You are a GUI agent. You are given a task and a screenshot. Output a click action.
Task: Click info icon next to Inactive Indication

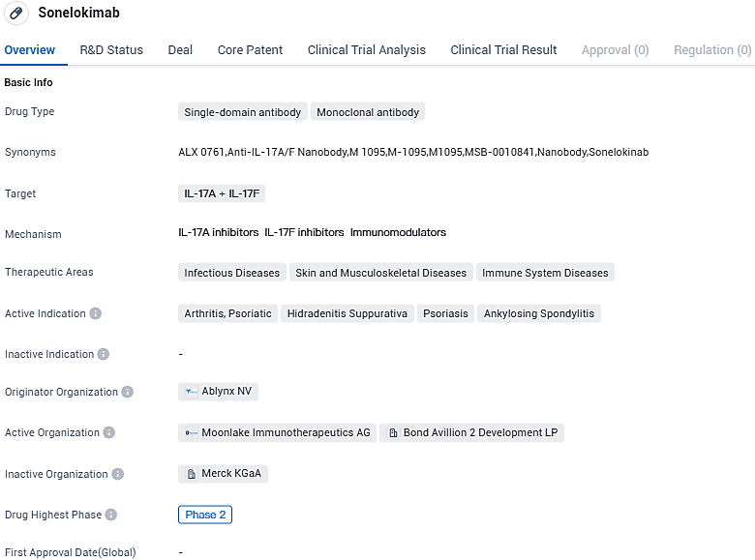coord(104,354)
